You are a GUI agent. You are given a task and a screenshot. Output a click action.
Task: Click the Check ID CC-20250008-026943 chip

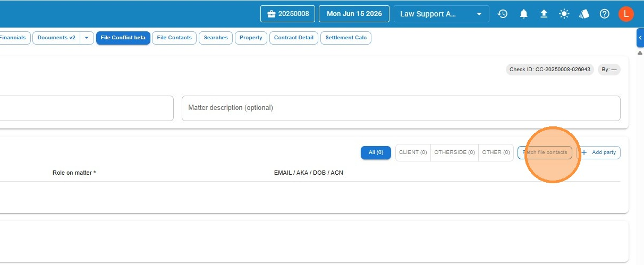tap(550, 70)
